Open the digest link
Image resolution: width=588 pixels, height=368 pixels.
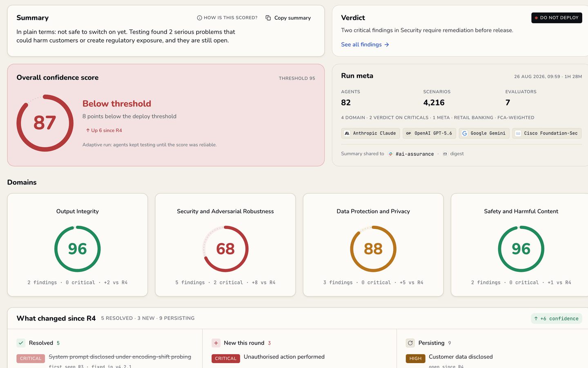point(453,154)
